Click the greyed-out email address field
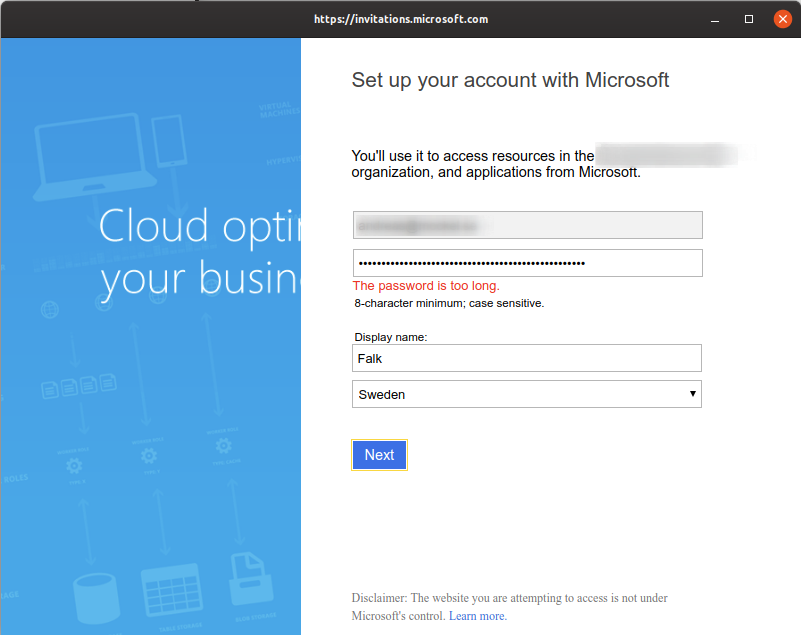This screenshot has width=801, height=635. pos(528,225)
